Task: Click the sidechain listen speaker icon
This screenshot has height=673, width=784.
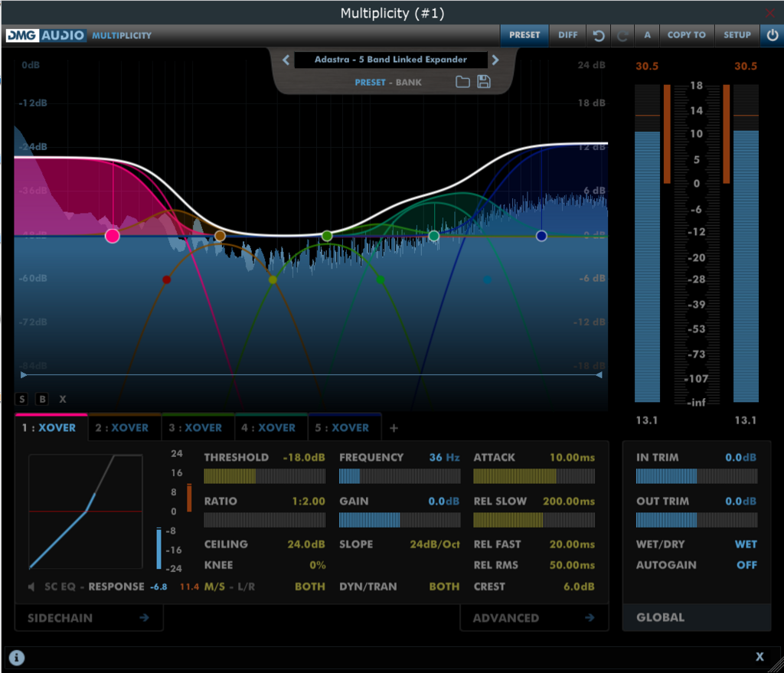Action: pyautogui.click(x=31, y=586)
